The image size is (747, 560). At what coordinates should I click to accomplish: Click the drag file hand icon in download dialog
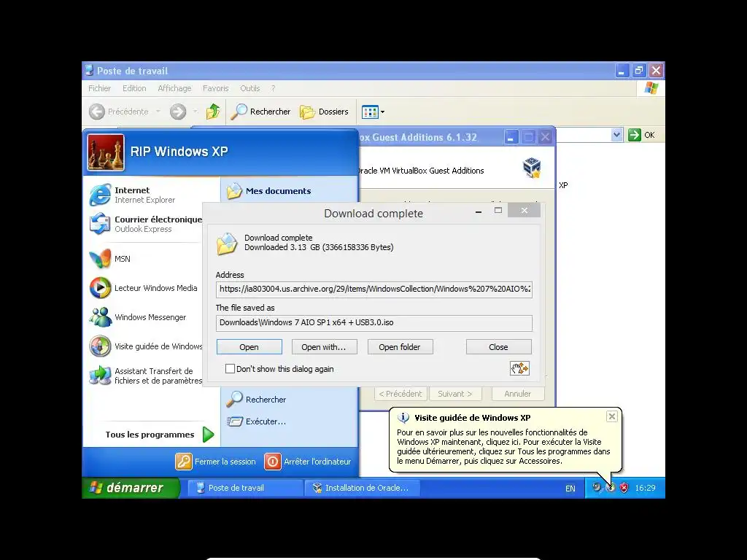coord(519,368)
